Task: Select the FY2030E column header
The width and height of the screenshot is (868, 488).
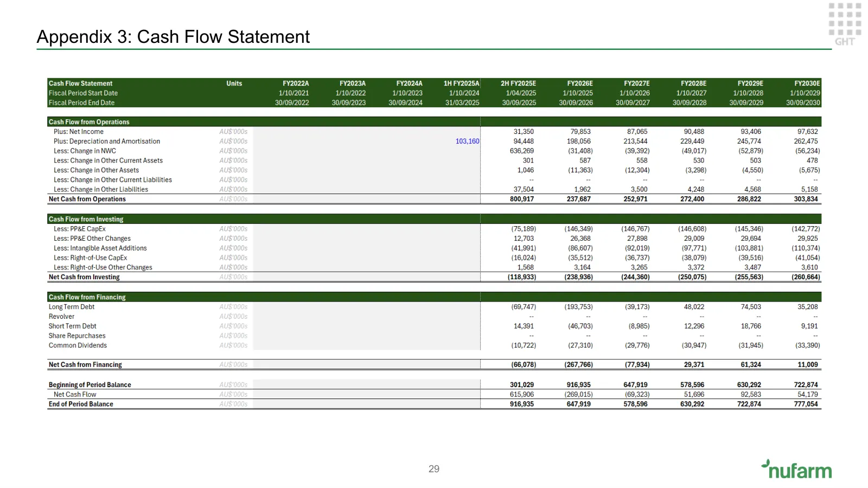Action: [x=807, y=84]
